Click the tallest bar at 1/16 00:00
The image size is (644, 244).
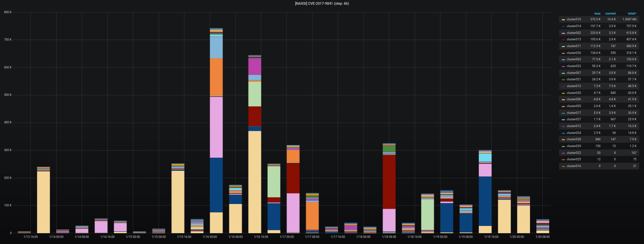216,136
